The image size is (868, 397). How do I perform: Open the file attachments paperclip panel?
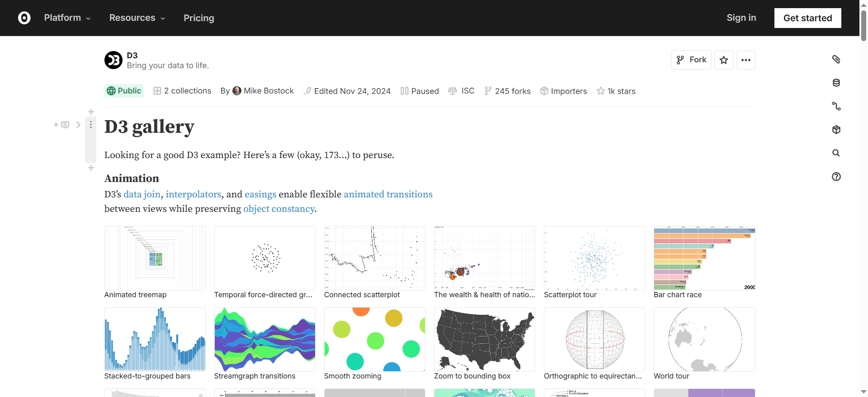click(836, 59)
